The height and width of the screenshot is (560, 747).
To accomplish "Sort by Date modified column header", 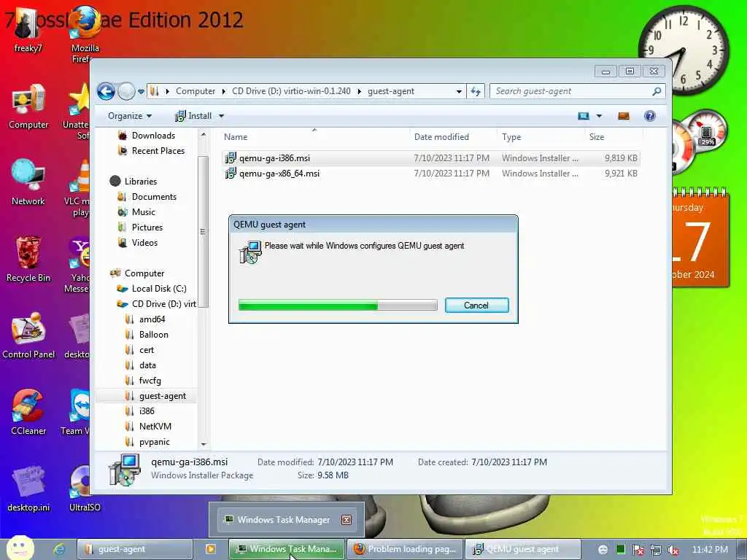I will click(441, 137).
